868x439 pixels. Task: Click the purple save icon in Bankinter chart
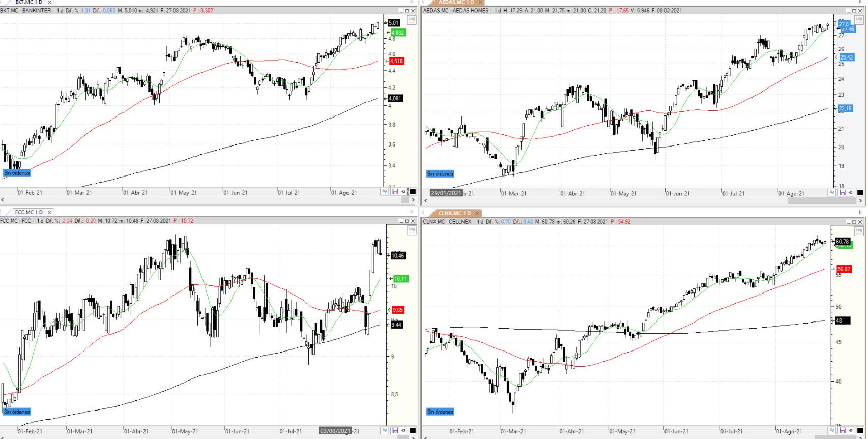coord(395,192)
